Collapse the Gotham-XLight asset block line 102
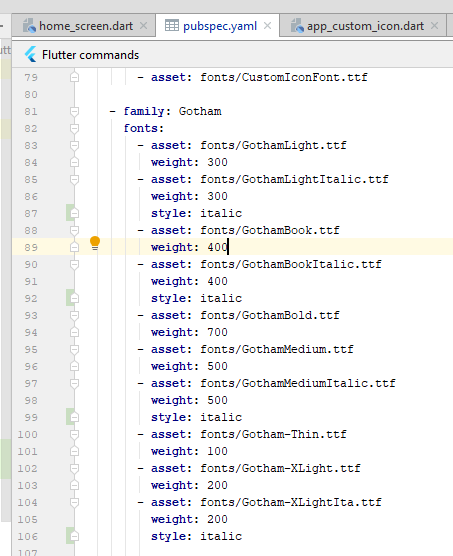 [x=74, y=468]
